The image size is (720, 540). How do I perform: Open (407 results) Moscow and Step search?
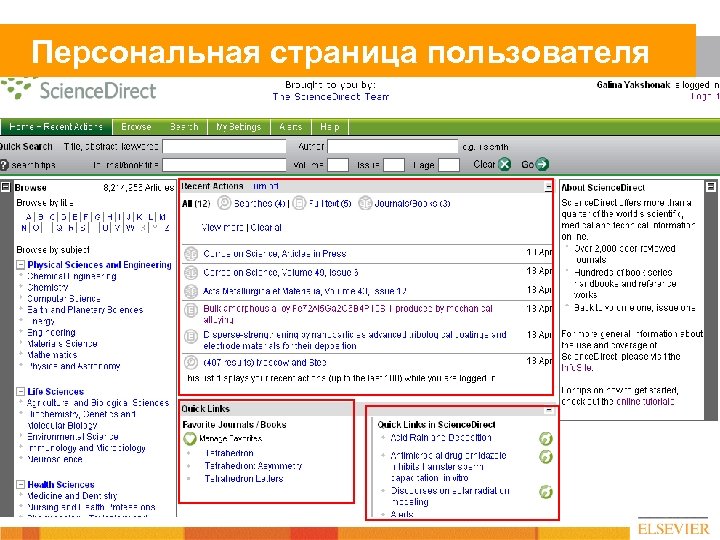click(265, 363)
